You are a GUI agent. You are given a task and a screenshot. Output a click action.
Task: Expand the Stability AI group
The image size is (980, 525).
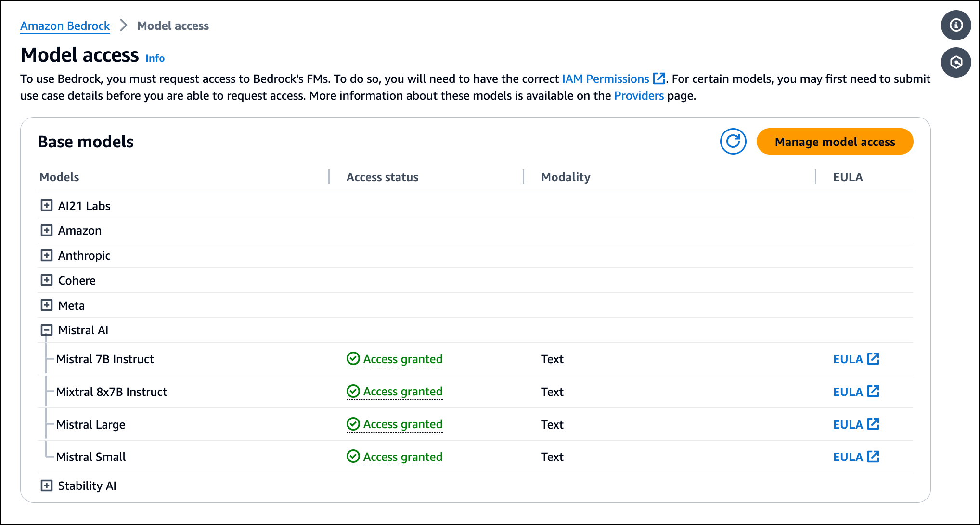(47, 486)
